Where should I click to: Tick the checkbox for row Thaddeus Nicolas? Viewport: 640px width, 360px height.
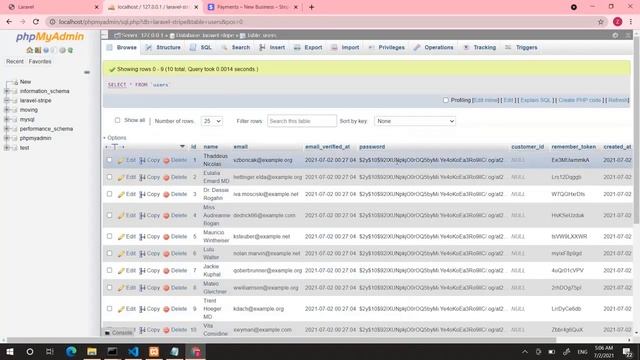coord(109,160)
